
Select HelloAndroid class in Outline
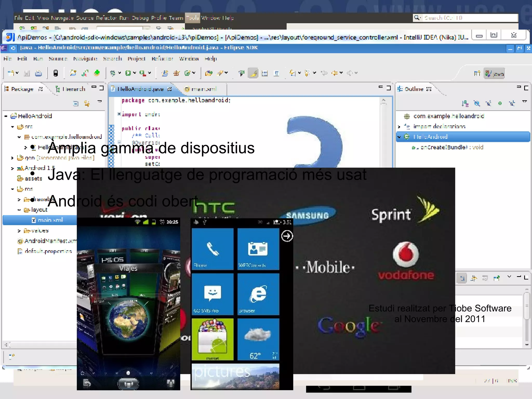coord(463,137)
